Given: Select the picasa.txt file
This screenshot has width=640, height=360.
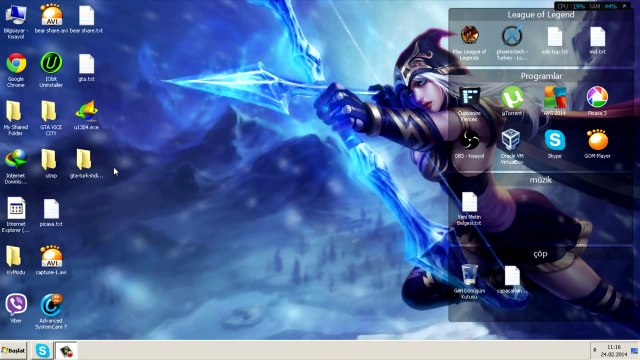Looking at the screenshot, I should coord(51,212).
